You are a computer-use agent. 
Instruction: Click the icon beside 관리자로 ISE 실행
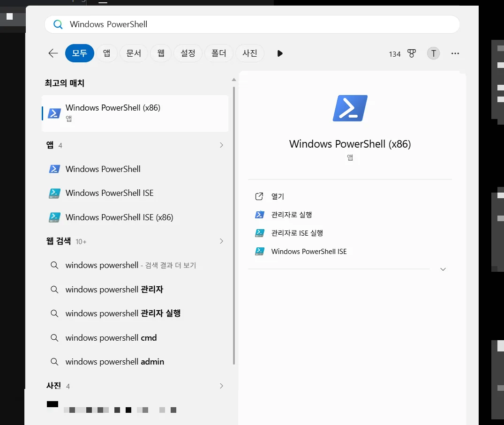pos(259,233)
